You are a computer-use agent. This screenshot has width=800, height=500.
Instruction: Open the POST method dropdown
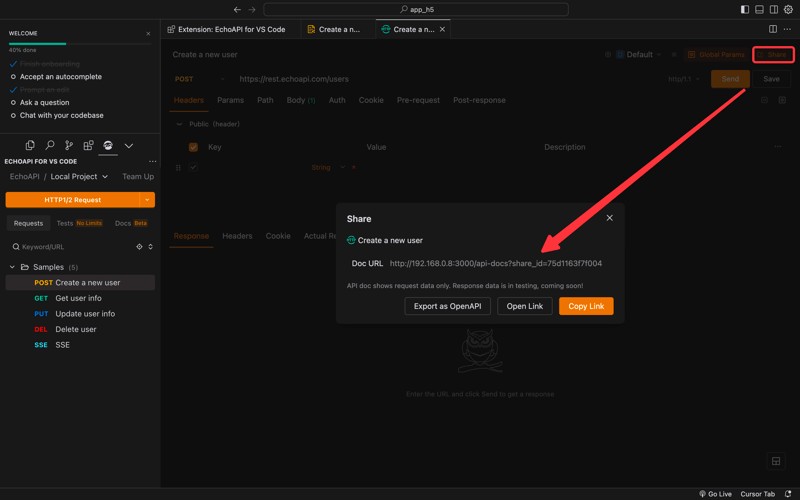pyautogui.click(x=199, y=79)
